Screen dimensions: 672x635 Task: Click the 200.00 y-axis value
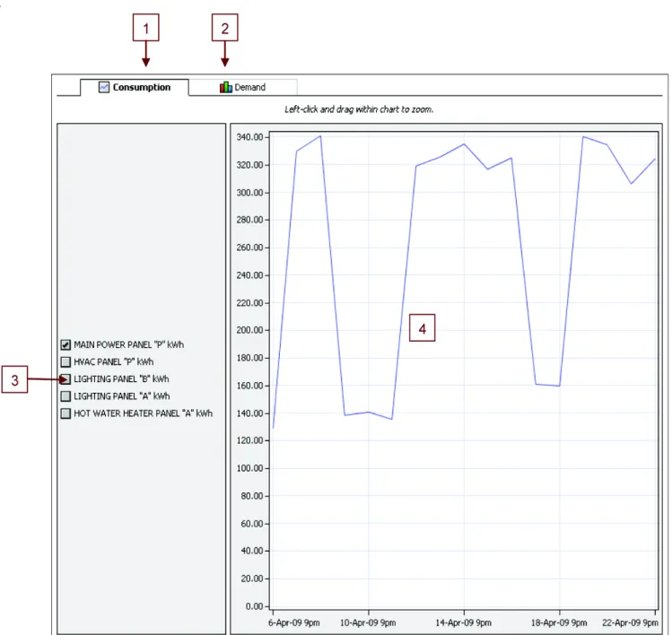click(x=249, y=330)
